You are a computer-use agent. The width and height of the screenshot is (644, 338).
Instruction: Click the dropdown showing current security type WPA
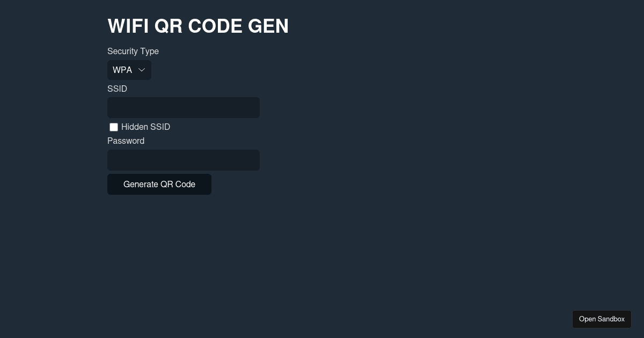pyautogui.click(x=129, y=70)
